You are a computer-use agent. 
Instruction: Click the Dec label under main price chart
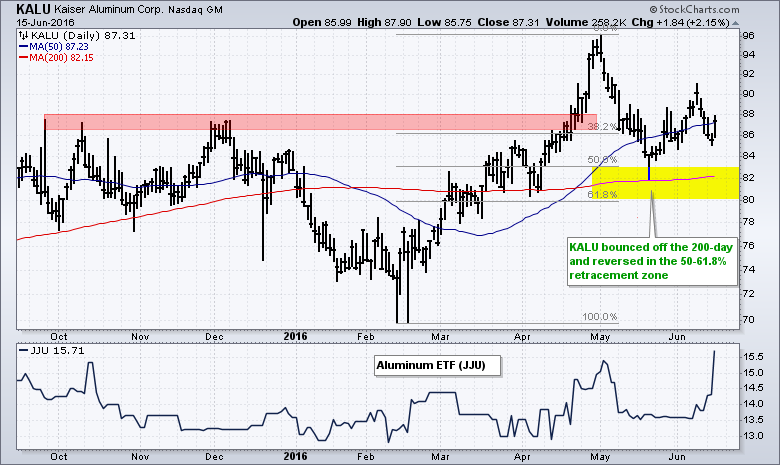coord(214,337)
